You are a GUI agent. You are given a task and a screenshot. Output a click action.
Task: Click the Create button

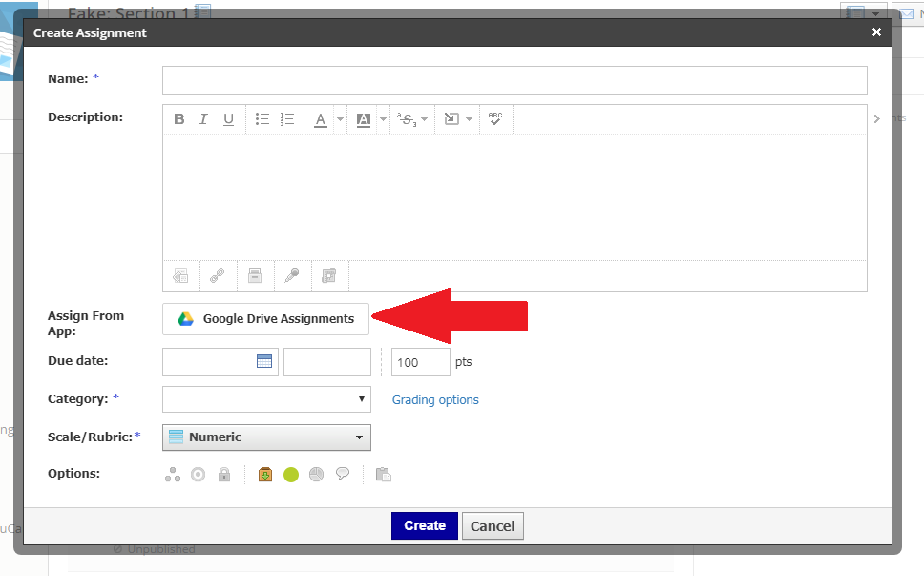(424, 526)
